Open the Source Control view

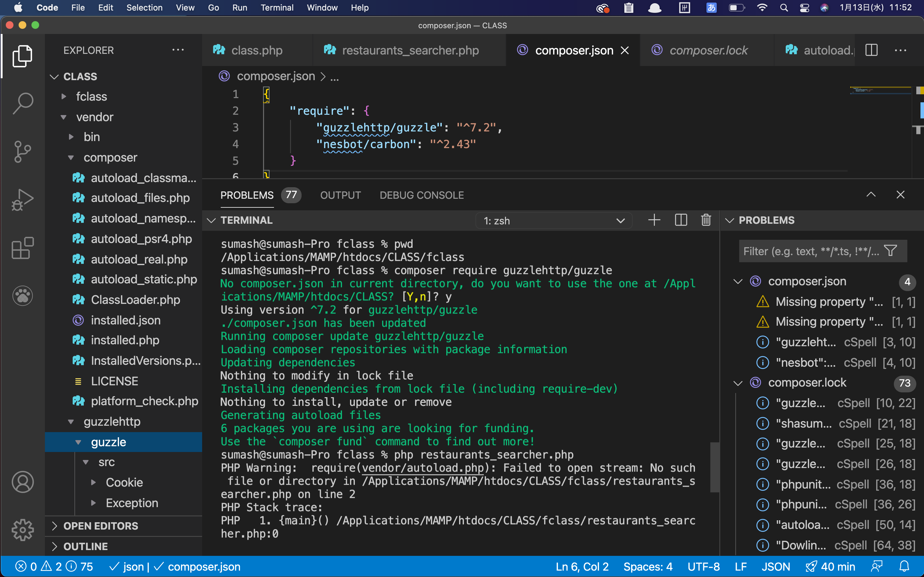point(22,151)
